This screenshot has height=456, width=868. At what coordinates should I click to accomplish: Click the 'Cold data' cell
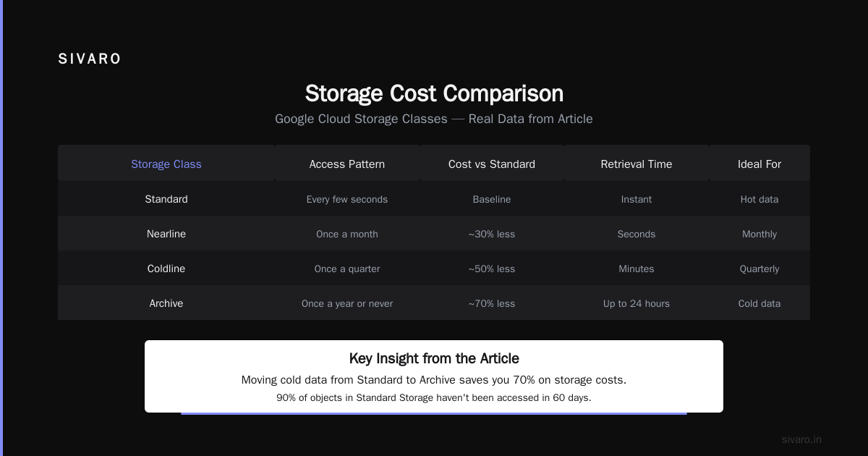pyautogui.click(x=759, y=303)
